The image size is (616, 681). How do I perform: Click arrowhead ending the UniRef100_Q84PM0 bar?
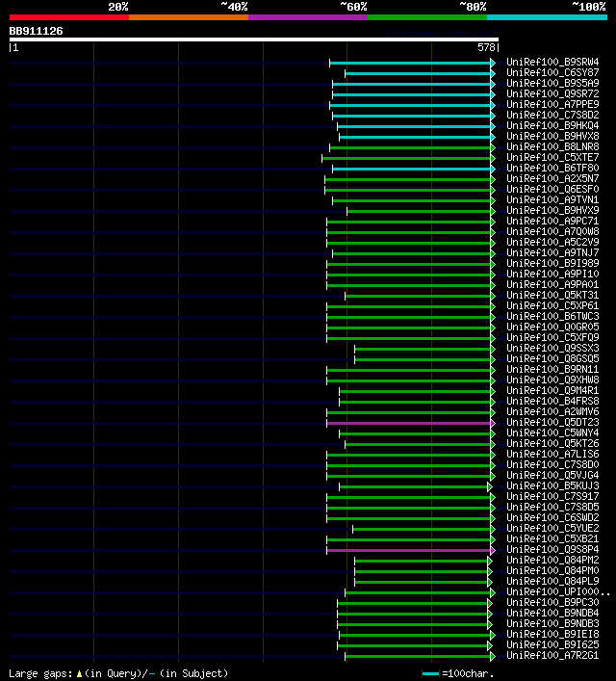click(490, 571)
